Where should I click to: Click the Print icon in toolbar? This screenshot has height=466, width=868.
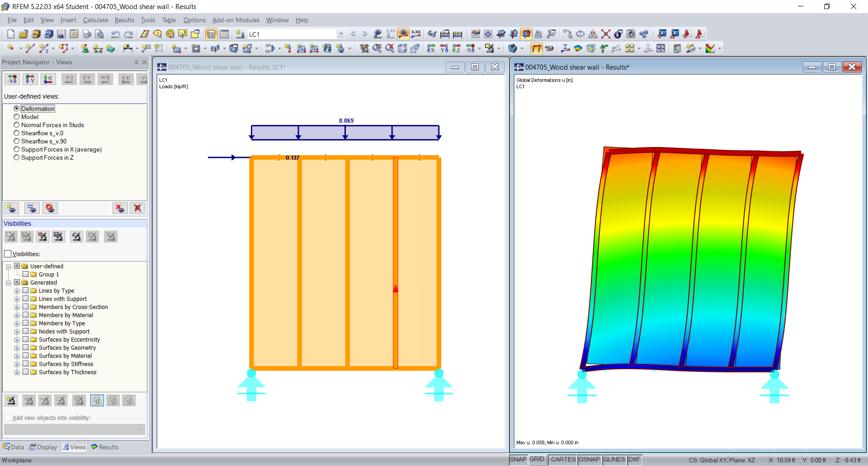[87, 34]
